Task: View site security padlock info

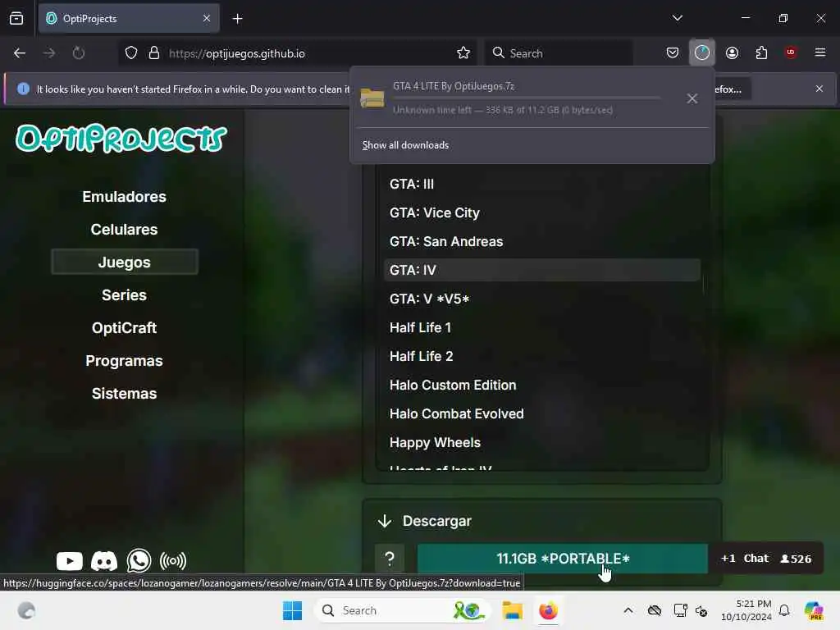Action: pyautogui.click(x=154, y=53)
